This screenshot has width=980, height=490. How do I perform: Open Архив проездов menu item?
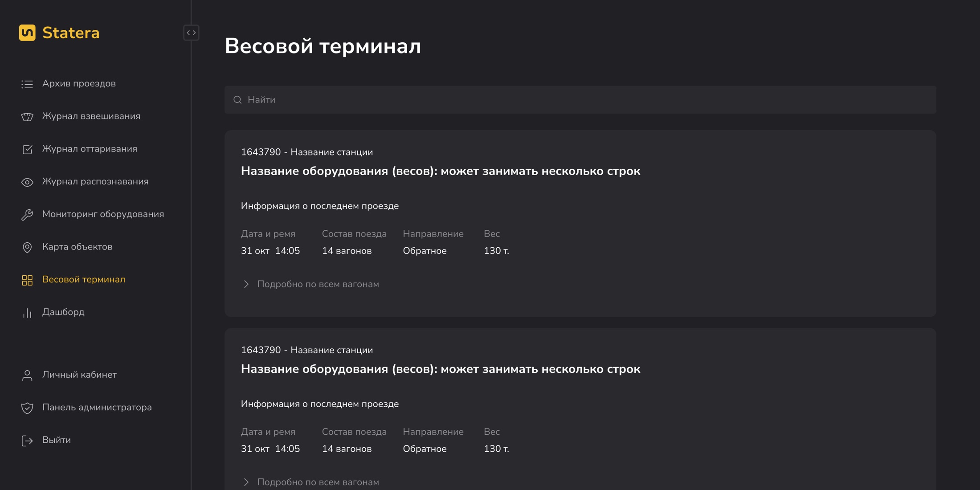tap(79, 83)
